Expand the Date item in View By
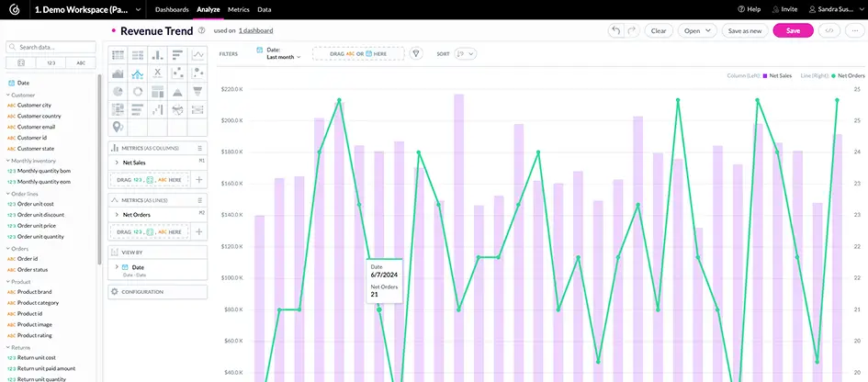868x382 pixels. coord(117,267)
